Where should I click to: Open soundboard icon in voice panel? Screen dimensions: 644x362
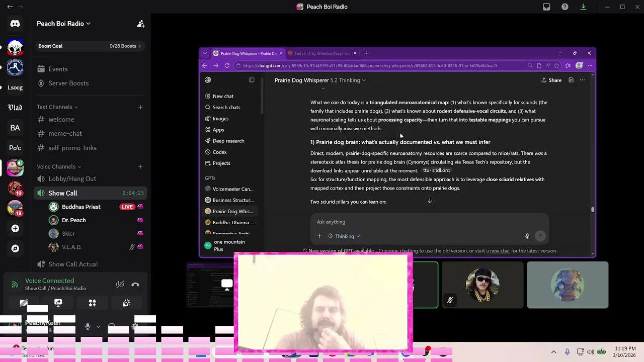[126, 303]
